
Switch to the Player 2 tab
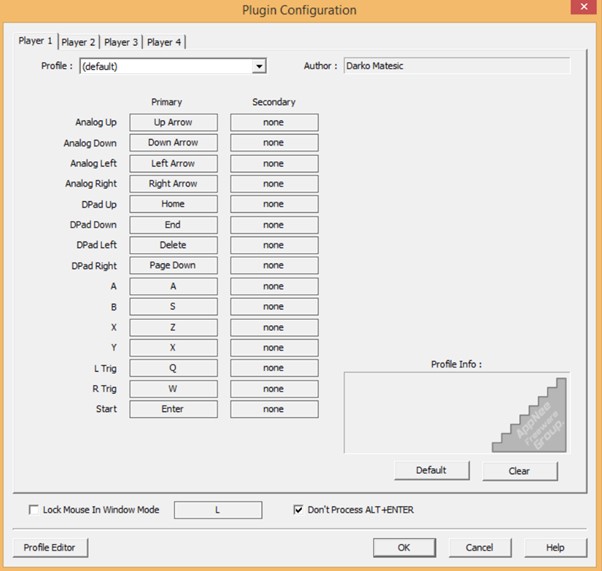[78, 42]
